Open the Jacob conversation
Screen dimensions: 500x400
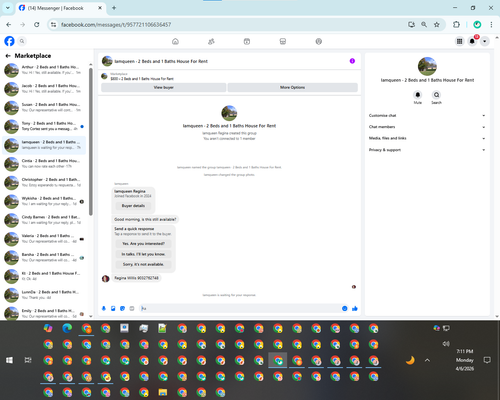(44, 89)
